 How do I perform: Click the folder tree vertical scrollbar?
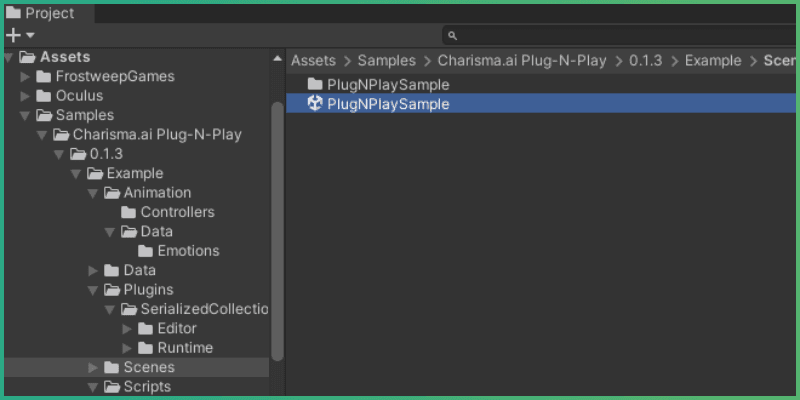277,230
